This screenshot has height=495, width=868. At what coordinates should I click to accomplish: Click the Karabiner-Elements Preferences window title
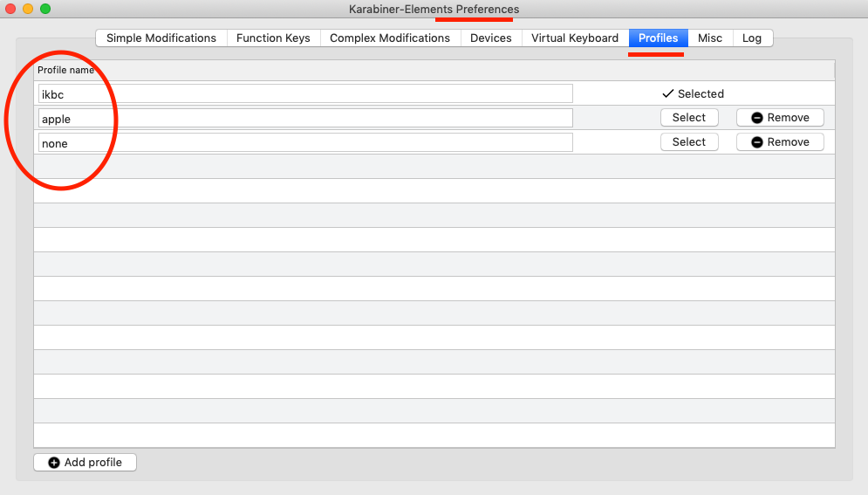[x=434, y=10]
